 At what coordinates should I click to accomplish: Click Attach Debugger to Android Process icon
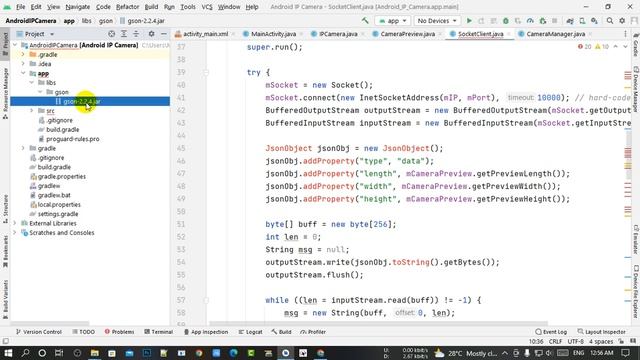pos(542,20)
